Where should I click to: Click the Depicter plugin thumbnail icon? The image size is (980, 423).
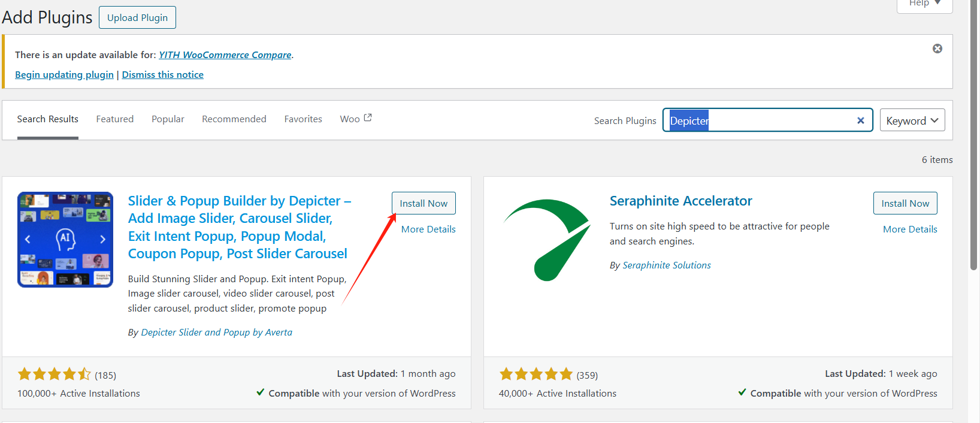tap(65, 240)
